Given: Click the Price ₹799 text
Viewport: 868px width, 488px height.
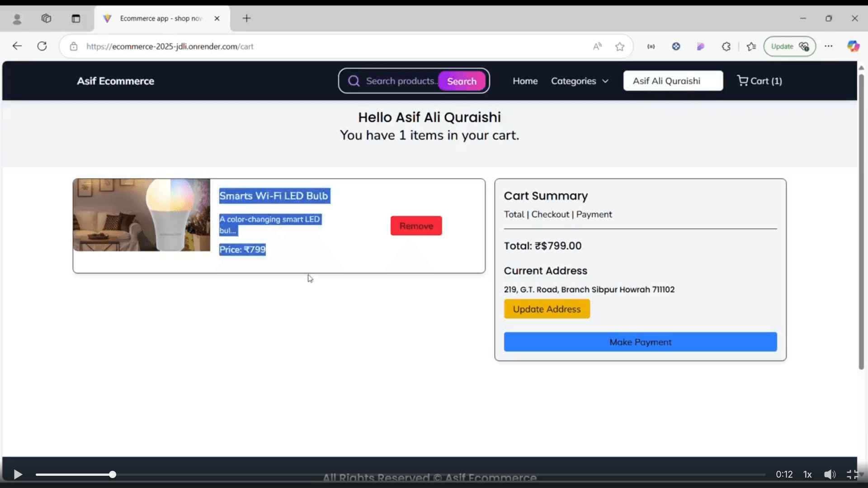Looking at the screenshot, I should [x=242, y=249].
